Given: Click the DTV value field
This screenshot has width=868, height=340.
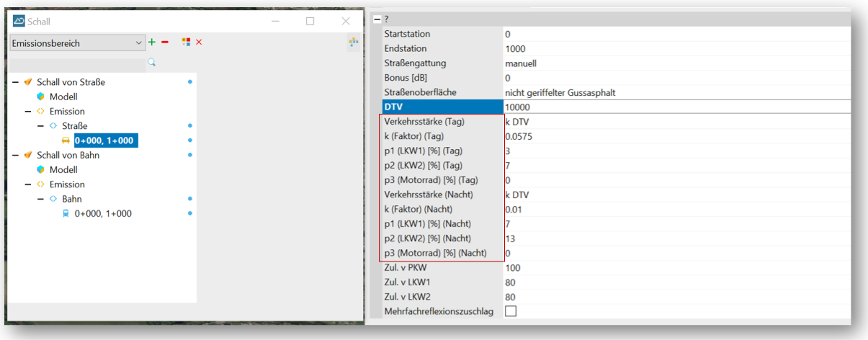Looking at the screenshot, I should pyautogui.click(x=676, y=107).
